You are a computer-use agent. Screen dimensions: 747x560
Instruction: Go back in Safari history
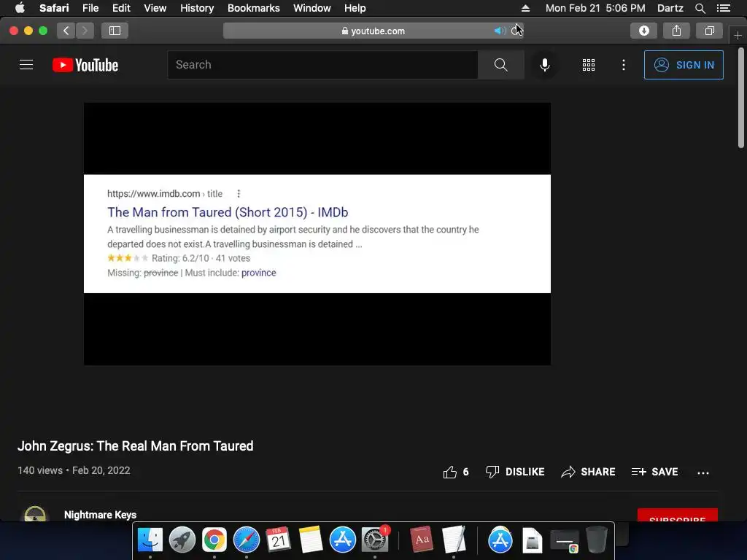(66, 31)
